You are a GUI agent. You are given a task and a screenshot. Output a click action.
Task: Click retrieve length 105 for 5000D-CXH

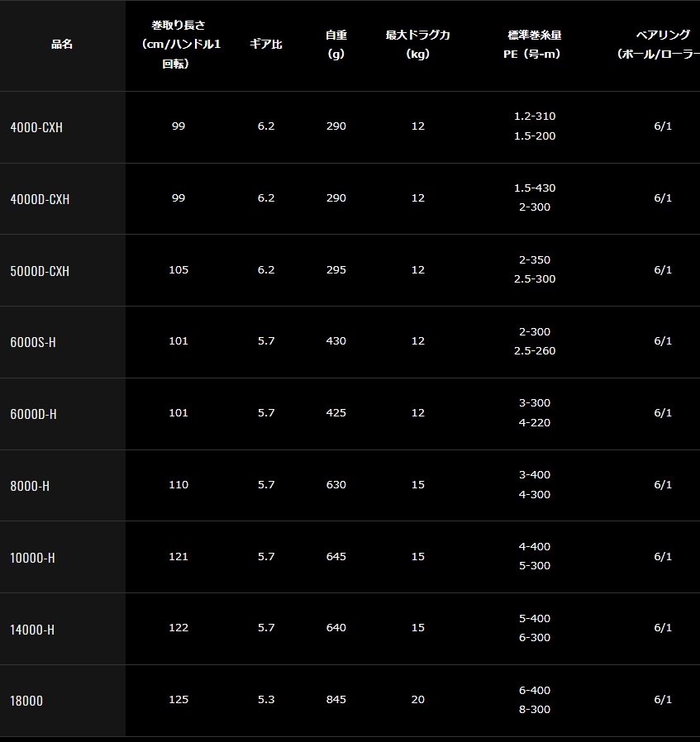(x=179, y=269)
